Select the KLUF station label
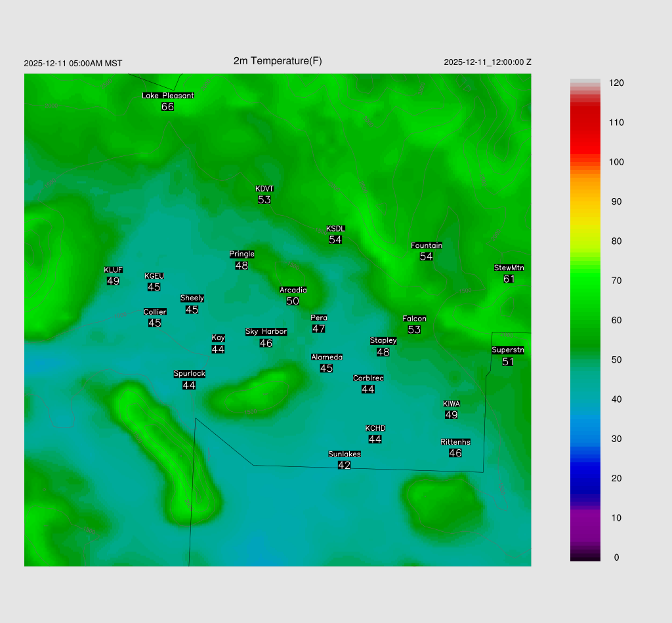 tap(113, 270)
